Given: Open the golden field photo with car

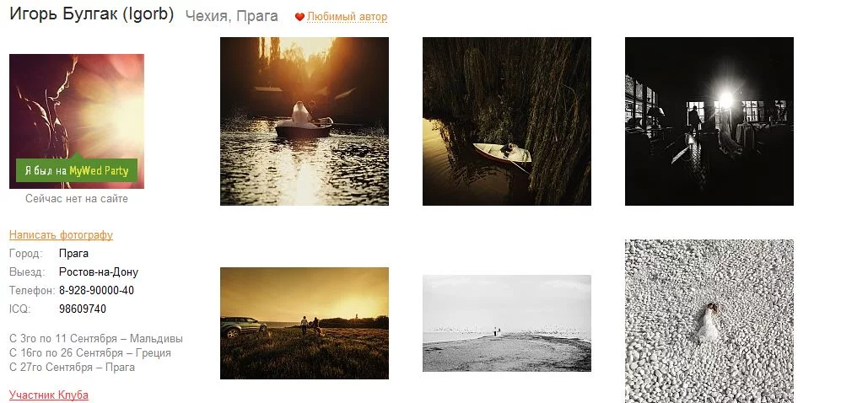Looking at the screenshot, I should pyautogui.click(x=305, y=323).
